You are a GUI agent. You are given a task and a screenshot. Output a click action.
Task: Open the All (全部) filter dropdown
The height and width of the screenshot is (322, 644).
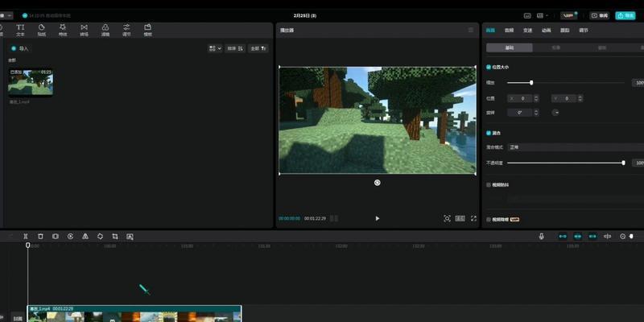(258, 48)
